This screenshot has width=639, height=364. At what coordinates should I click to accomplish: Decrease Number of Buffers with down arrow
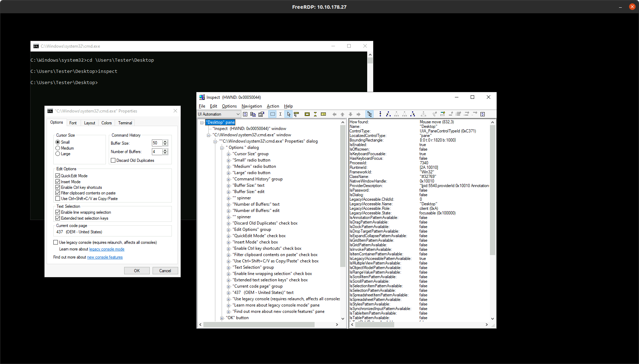[x=165, y=153]
